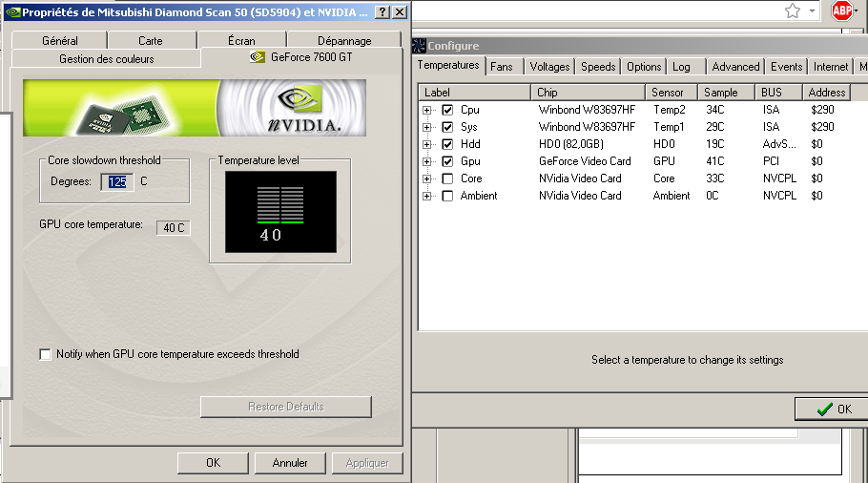Click the ABP Adblock Plus browser icon
This screenshot has height=483, width=868.
[842, 10]
